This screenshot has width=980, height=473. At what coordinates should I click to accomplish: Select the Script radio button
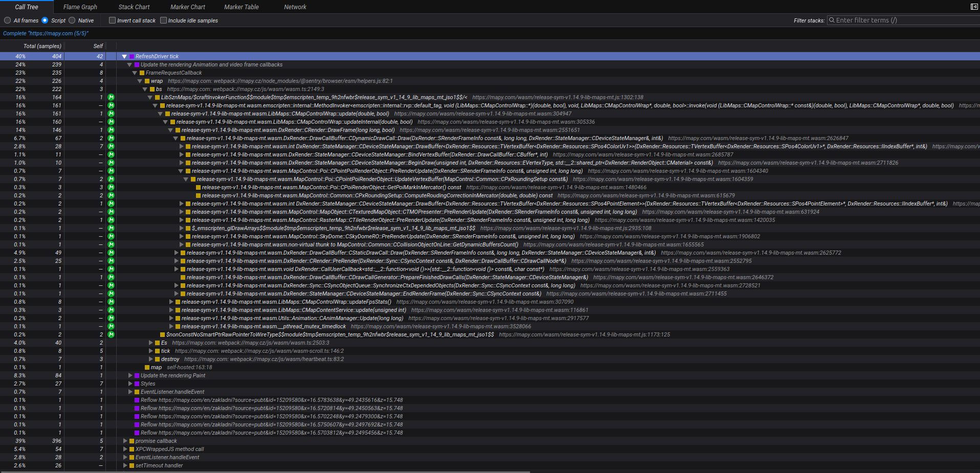pos(45,20)
